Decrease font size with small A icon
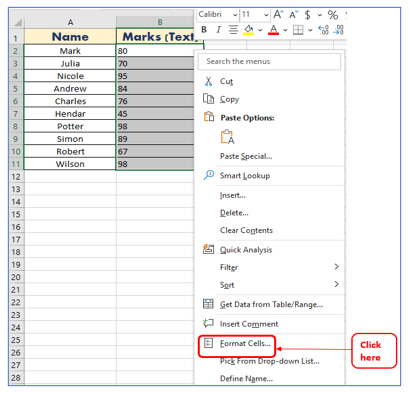Screen dimensions: 410x393 click(293, 15)
